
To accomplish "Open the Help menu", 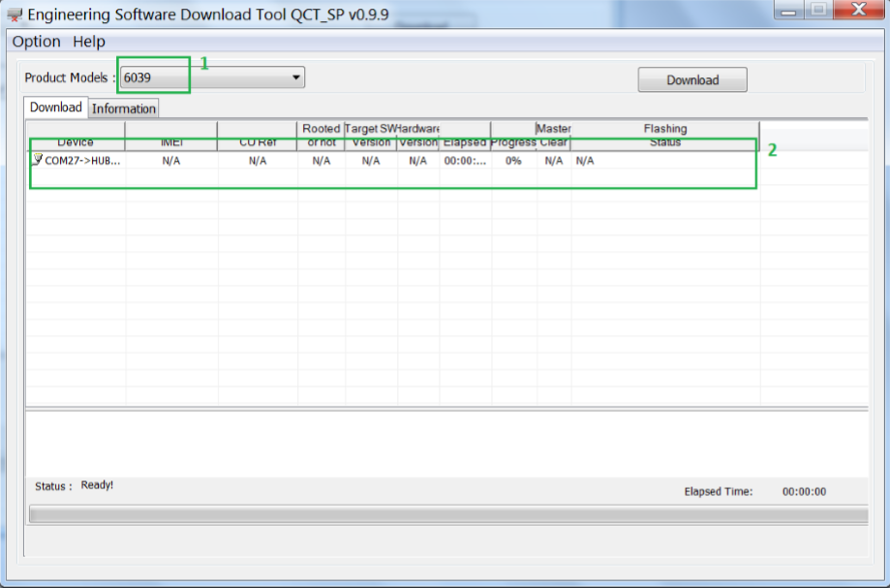I will click(89, 42).
